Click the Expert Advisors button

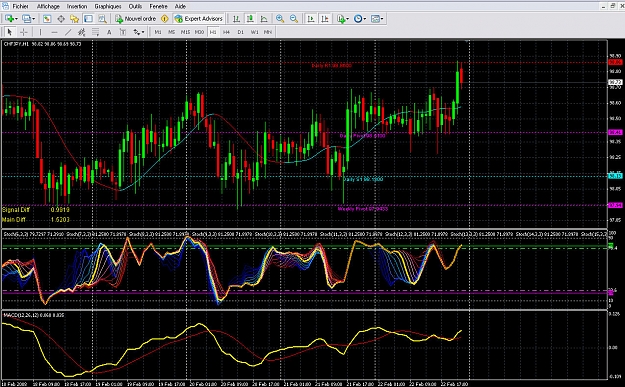point(199,19)
